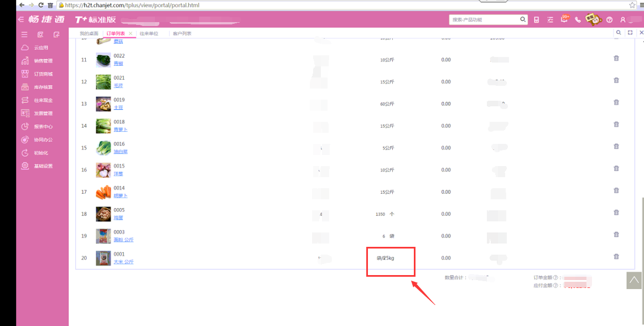Switch to 往来单位 tab
The image size is (644, 326).
click(149, 33)
